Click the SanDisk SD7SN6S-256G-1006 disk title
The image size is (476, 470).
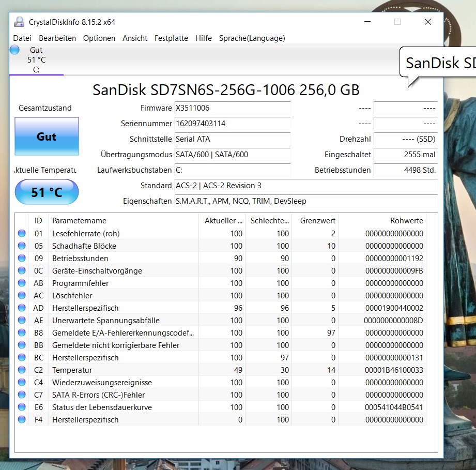pyautogui.click(x=226, y=90)
